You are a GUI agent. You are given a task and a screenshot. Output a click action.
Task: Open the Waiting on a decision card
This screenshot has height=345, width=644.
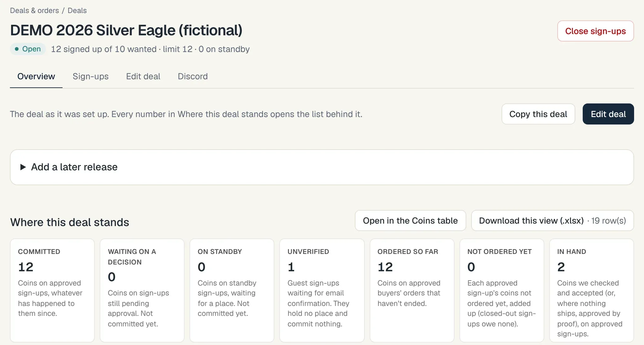click(142, 290)
